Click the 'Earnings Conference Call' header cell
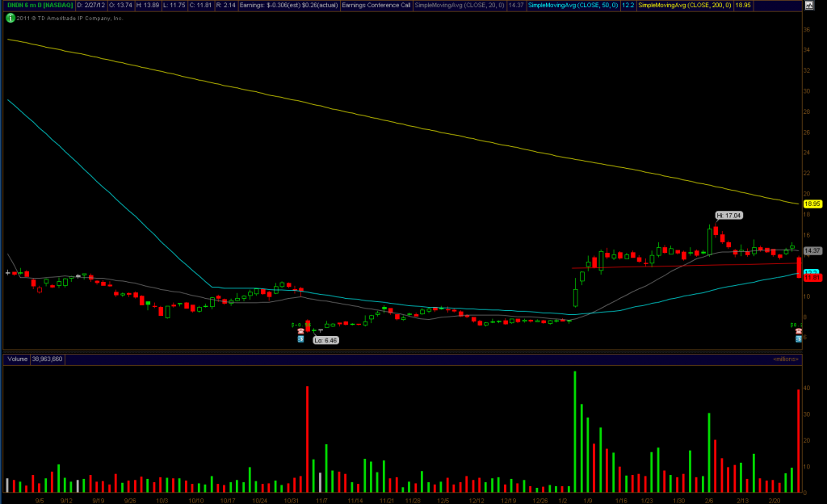This screenshot has height=504, width=827. point(376,6)
